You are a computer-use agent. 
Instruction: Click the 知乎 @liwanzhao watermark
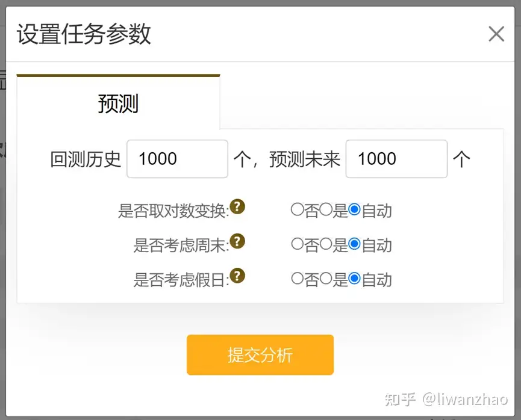(446, 399)
